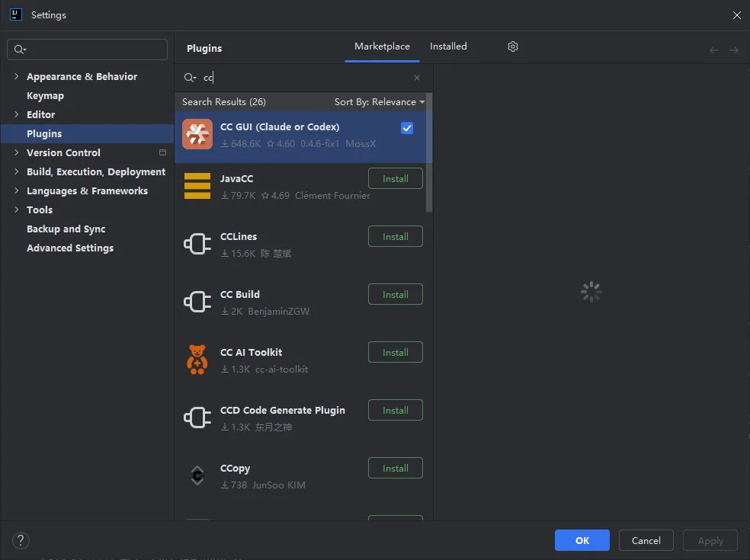The width and height of the screenshot is (750, 560).
Task: Expand Build, Execution, Deployment section
Action: click(x=16, y=171)
